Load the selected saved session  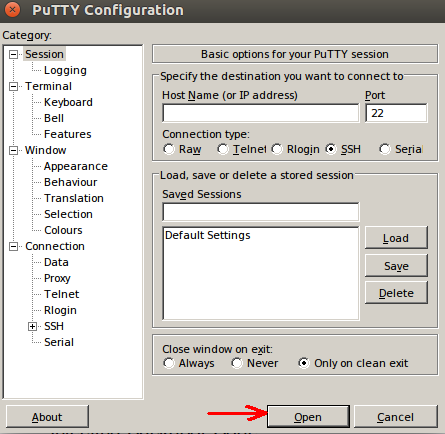tap(396, 238)
